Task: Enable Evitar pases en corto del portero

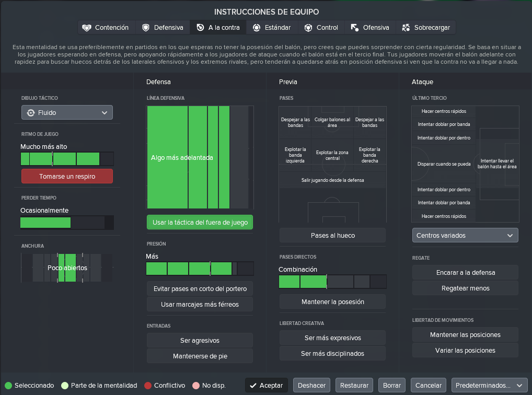Action: coord(200,288)
